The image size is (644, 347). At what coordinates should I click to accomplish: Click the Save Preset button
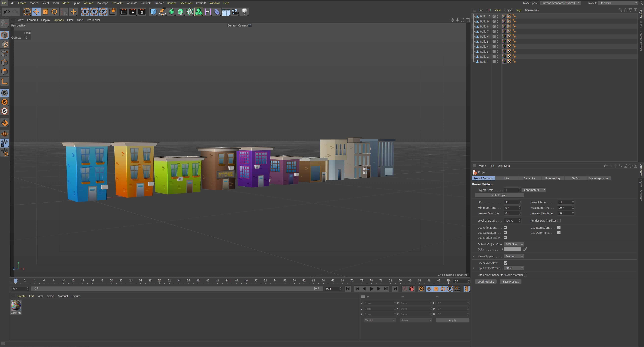click(511, 282)
